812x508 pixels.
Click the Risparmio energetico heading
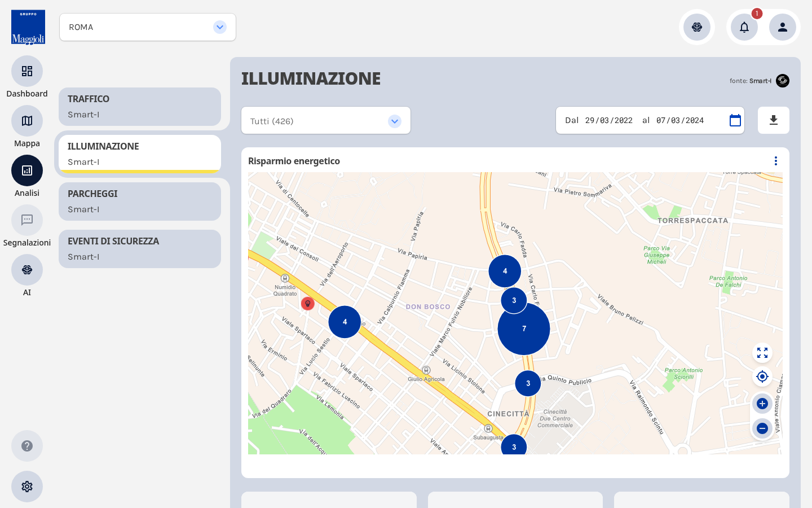pos(294,161)
